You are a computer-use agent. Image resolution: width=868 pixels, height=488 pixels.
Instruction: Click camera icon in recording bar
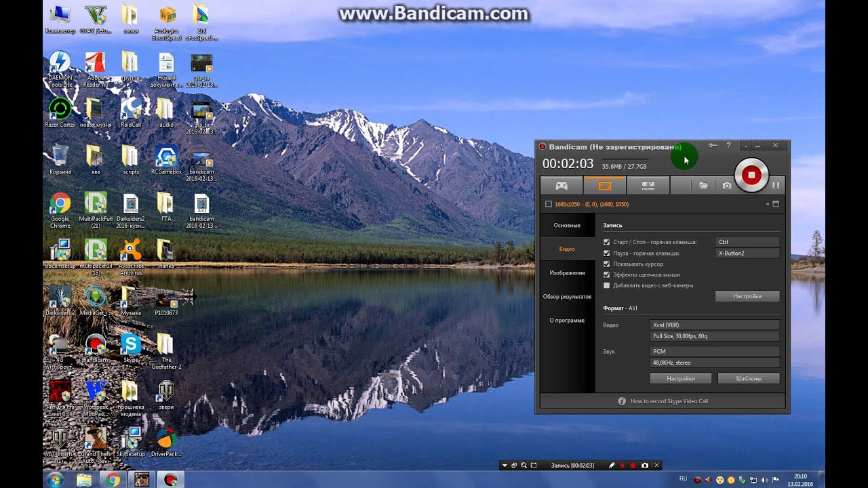coord(645,466)
